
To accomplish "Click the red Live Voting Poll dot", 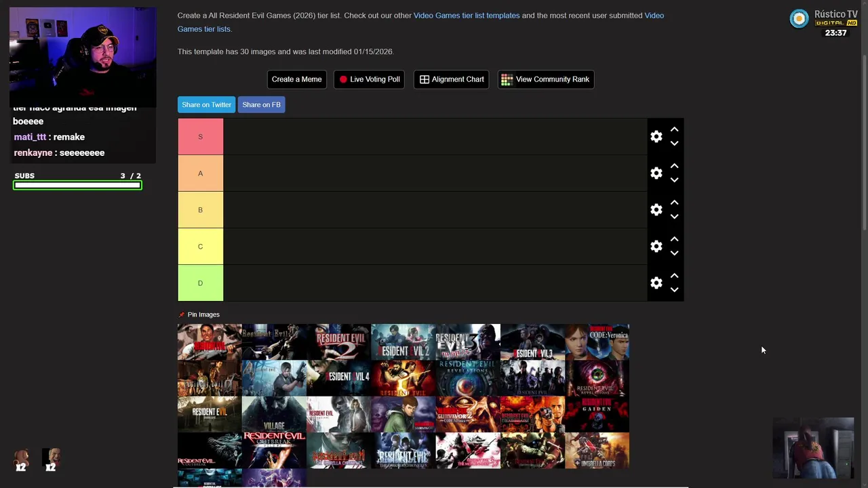I will point(343,79).
